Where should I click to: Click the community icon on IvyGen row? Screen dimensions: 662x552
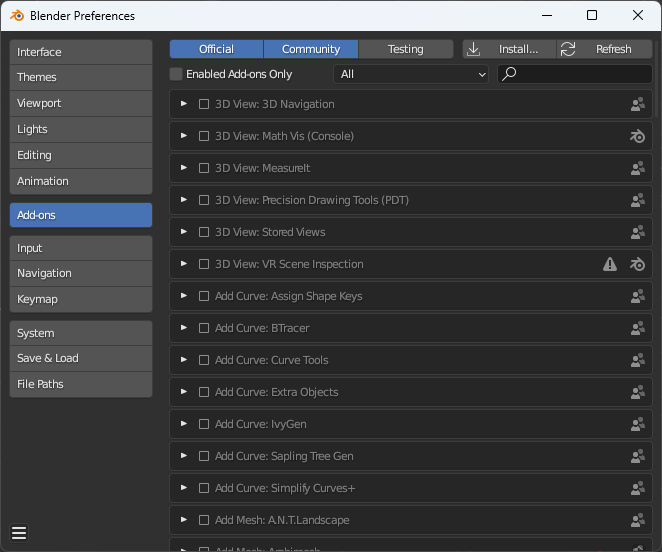pyautogui.click(x=637, y=424)
